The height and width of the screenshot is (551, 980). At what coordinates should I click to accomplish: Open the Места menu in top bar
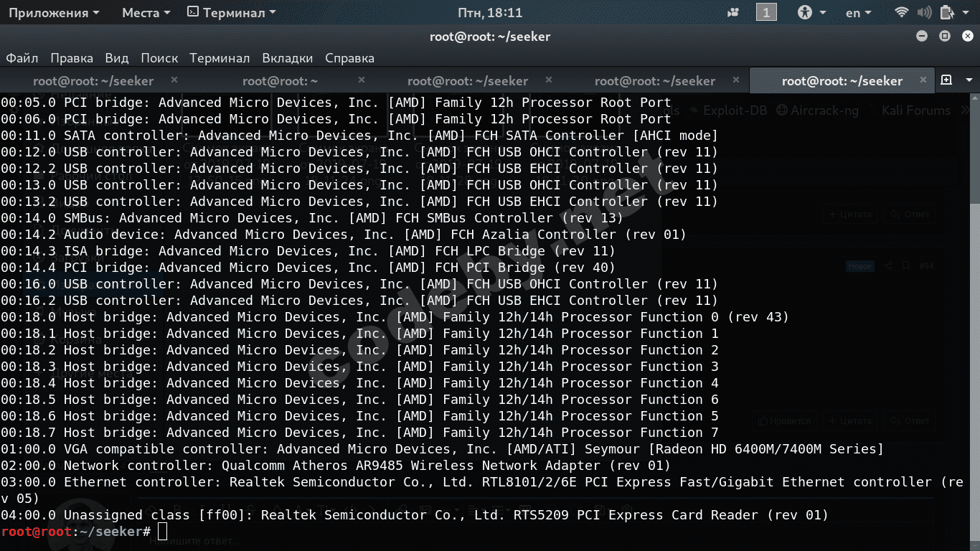point(146,13)
